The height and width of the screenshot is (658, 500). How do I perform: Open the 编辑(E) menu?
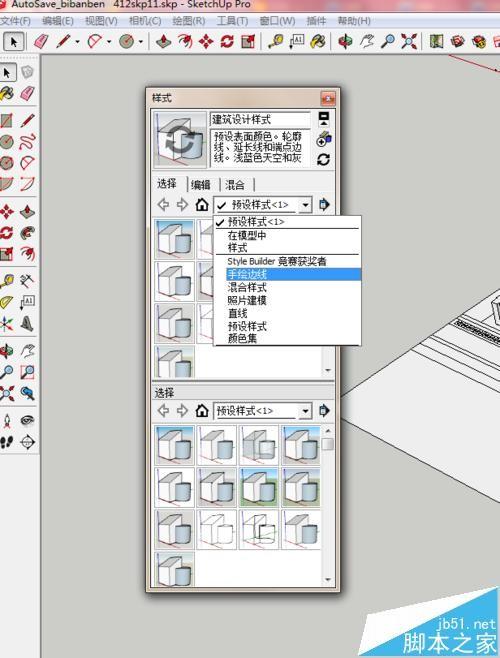pos(58,21)
